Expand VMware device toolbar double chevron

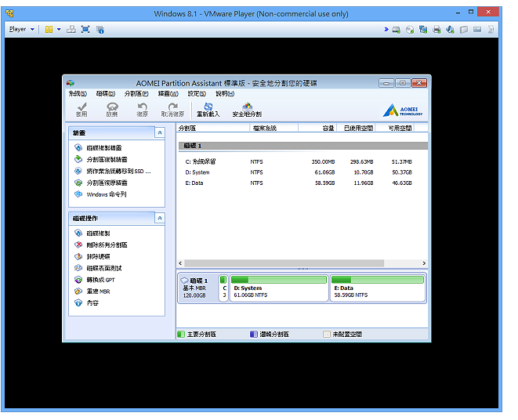[x=386, y=30]
